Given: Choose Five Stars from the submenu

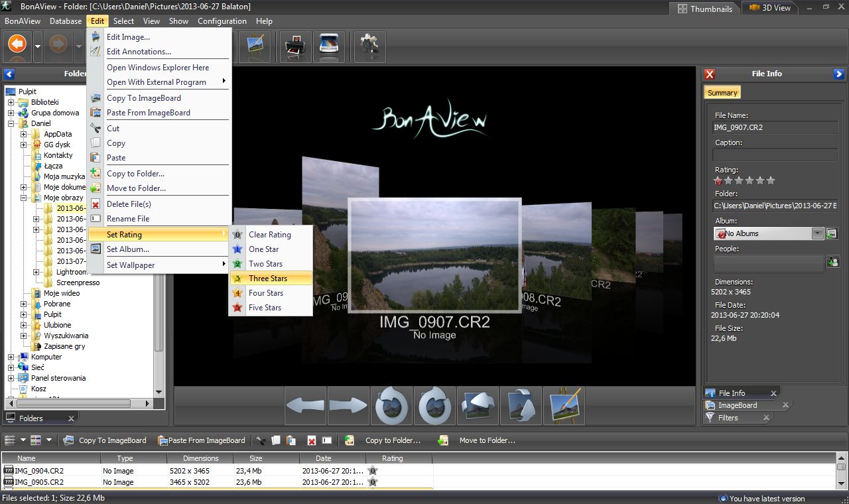Looking at the screenshot, I should point(271,308).
